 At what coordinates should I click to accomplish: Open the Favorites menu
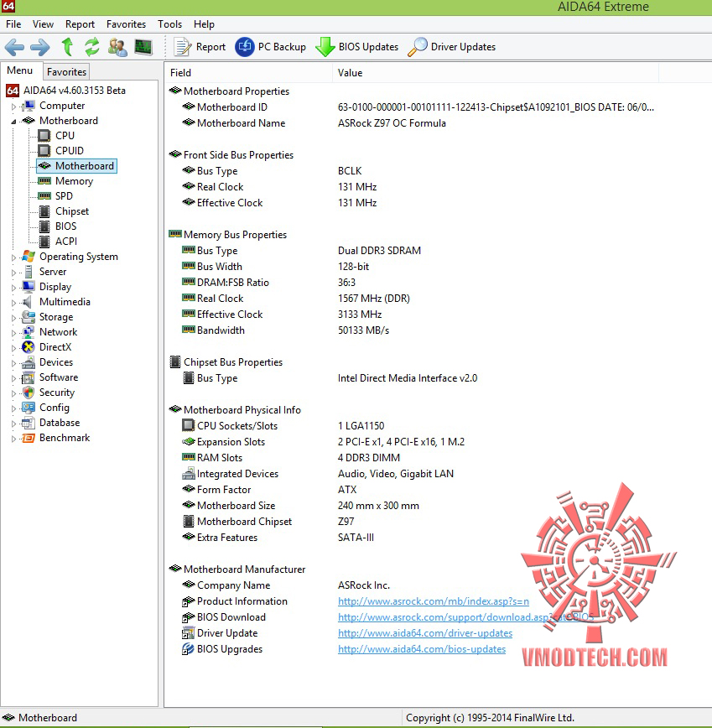tap(126, 24)
